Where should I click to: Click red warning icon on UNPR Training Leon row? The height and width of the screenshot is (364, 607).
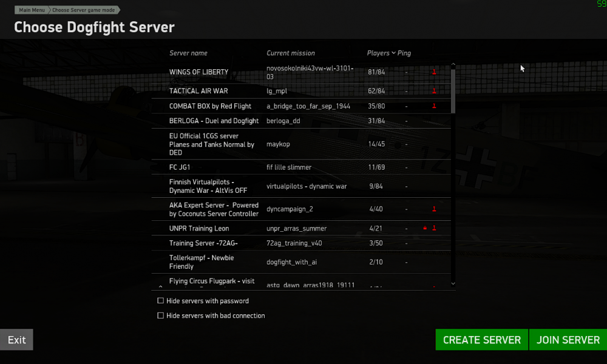click(x=434, y=228)
